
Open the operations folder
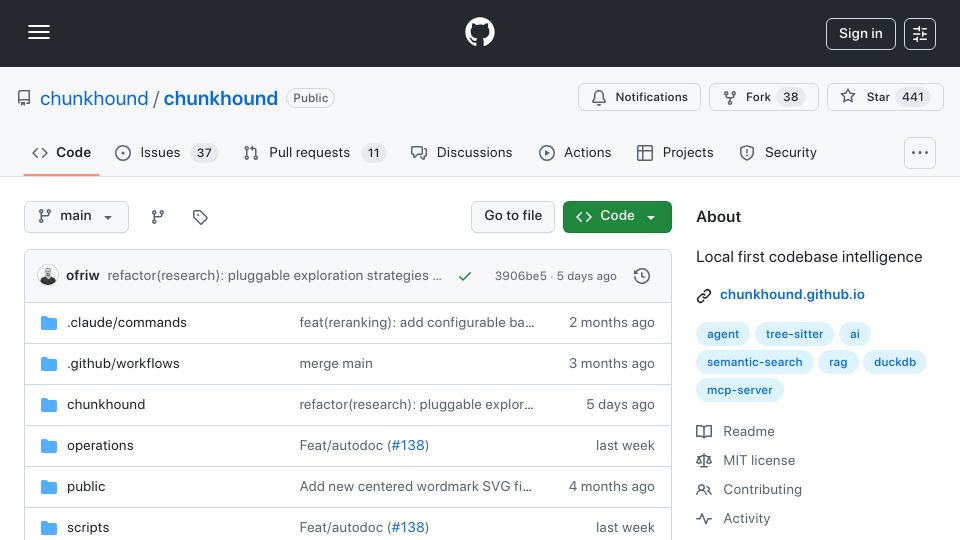click(100, 446)
